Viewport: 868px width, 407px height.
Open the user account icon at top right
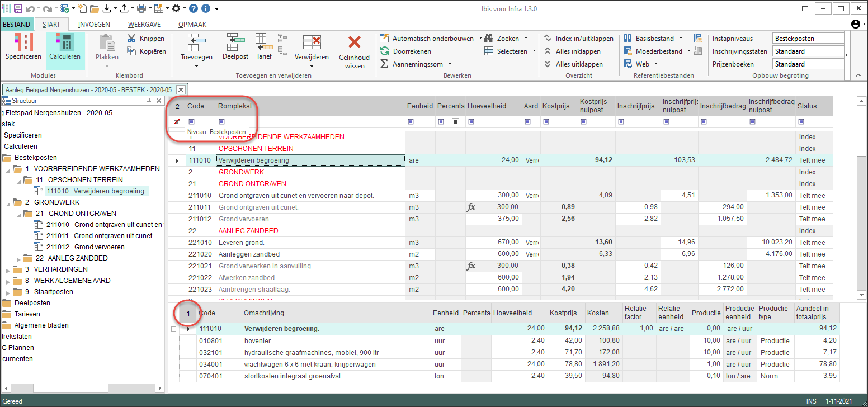coord(855,24)
